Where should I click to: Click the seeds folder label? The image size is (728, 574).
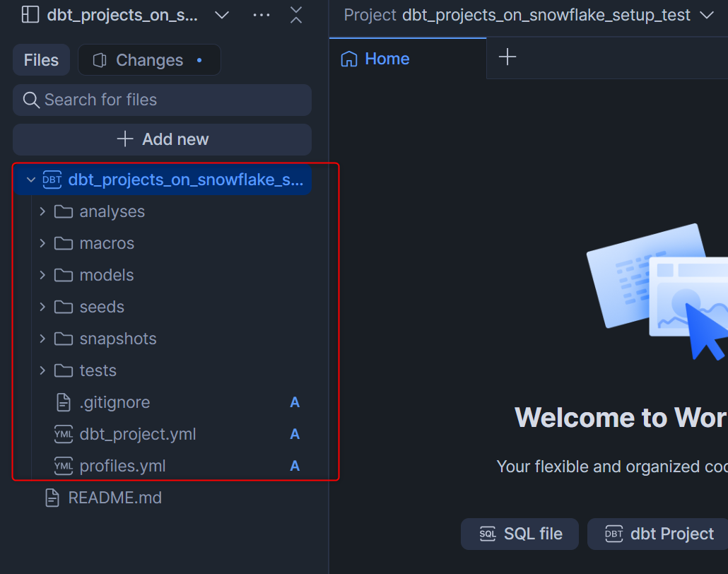pos(102,307)
